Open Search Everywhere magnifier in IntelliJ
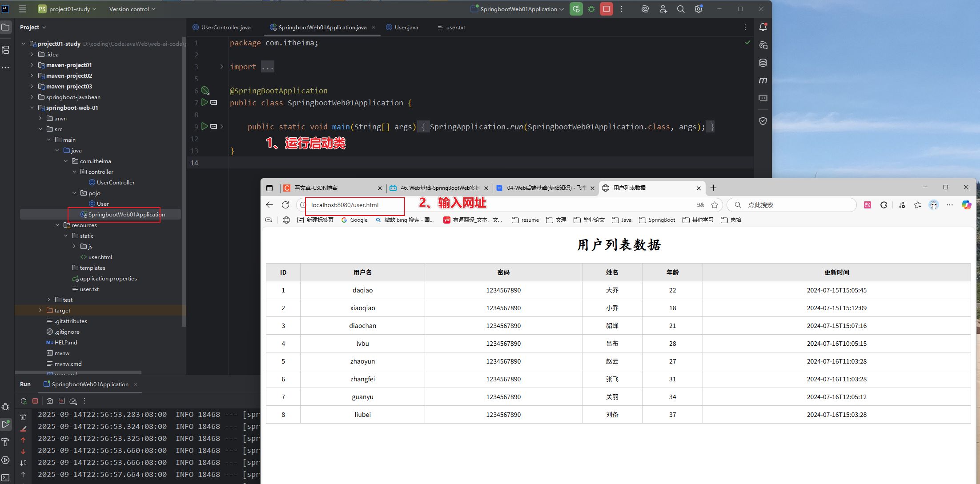 [x=681, y=9]
